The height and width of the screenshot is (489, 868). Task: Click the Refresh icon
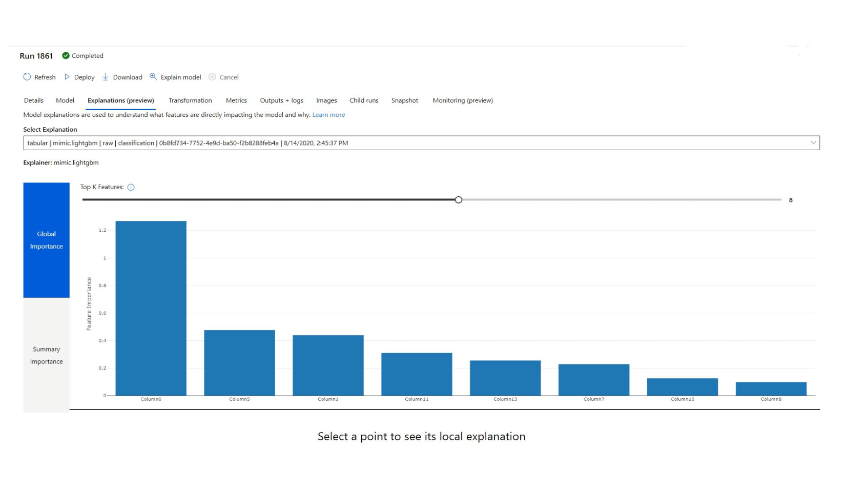tap(27, 77)
